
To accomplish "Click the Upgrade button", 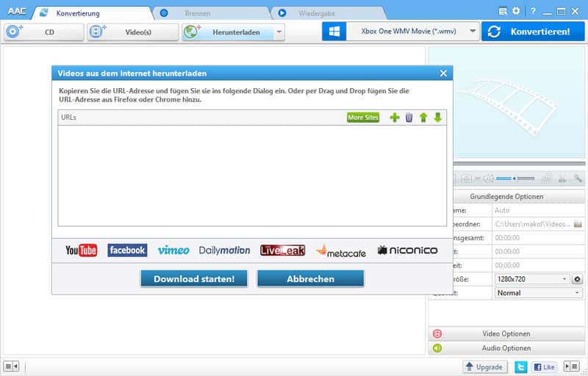I will [485, 367].
